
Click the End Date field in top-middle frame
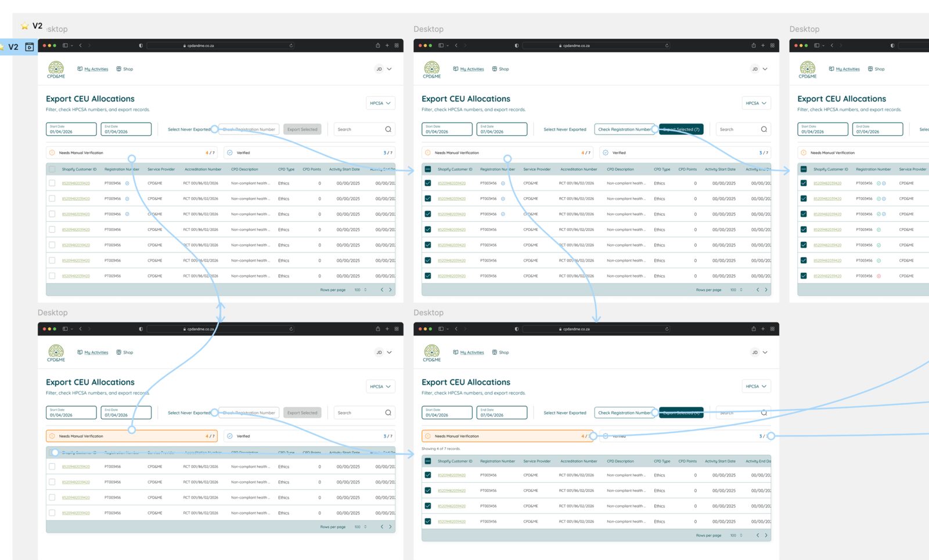click(502, 129)
